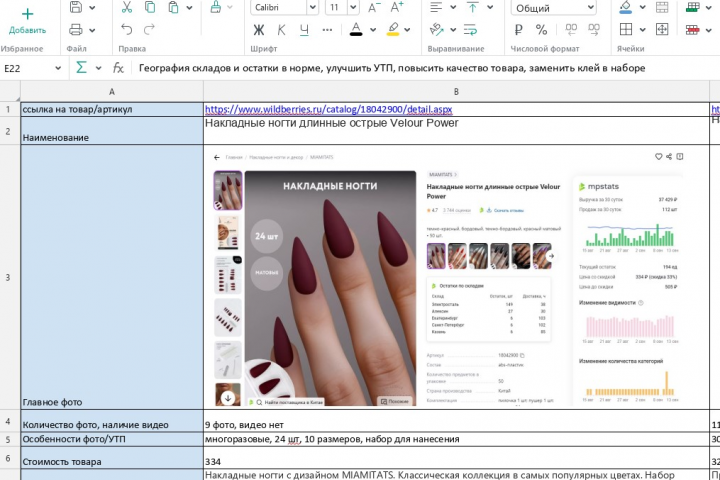Activate the format painter brush
The width and height of the screenshot is (720, 480).
(x=216, y=7)
